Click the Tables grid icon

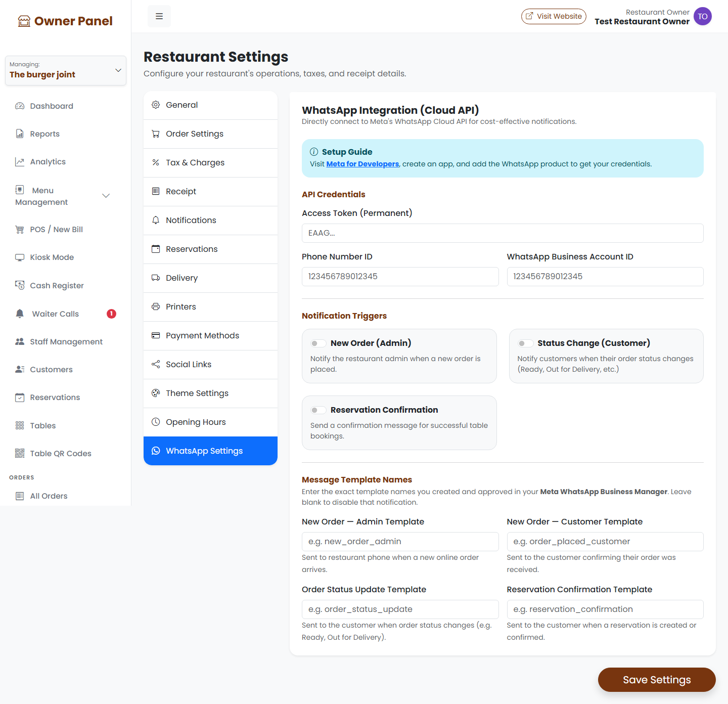(x=20, y=426)
